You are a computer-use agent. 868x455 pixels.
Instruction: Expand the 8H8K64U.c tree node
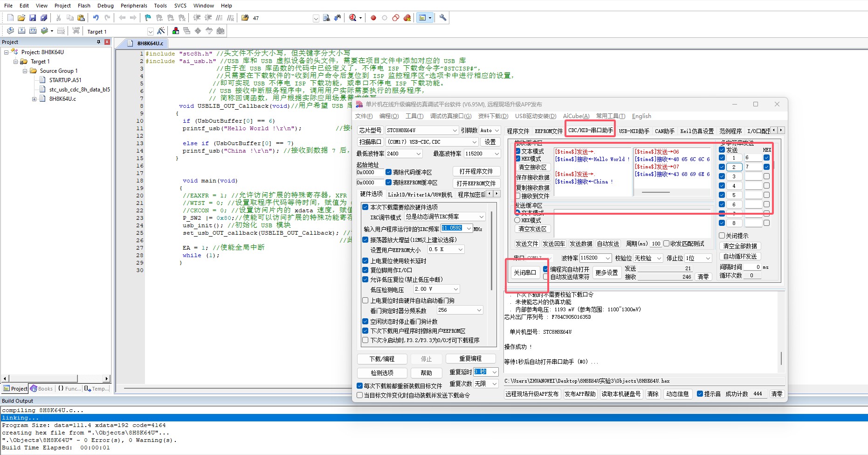(34, 99)
